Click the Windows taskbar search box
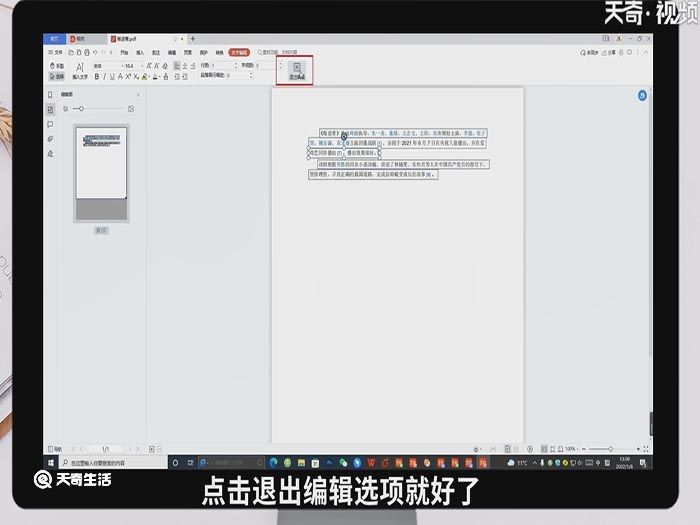Screen dimensions: 700x525 click(x=113, y=463)
